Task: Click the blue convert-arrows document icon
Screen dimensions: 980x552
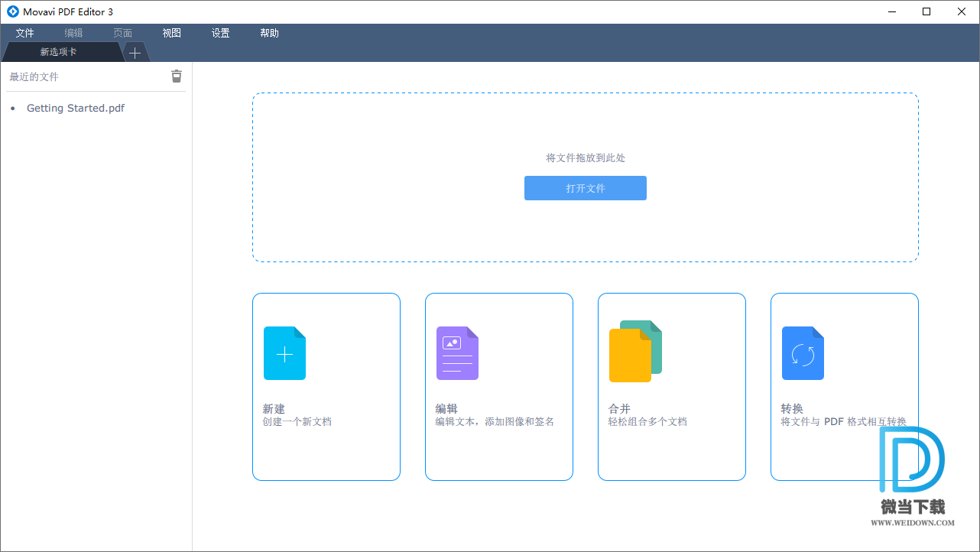Action: pyautogui.click(x=803, y=353)
